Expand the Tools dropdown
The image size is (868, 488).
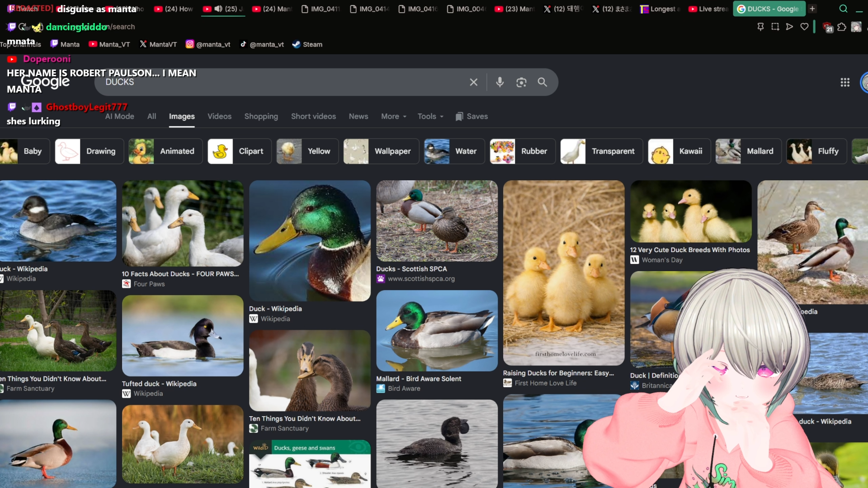430,117
